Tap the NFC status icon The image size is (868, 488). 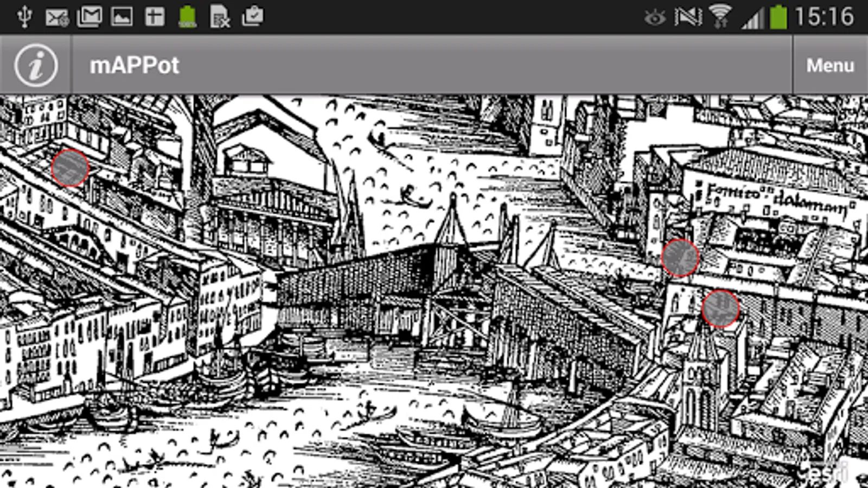[688, 17]
